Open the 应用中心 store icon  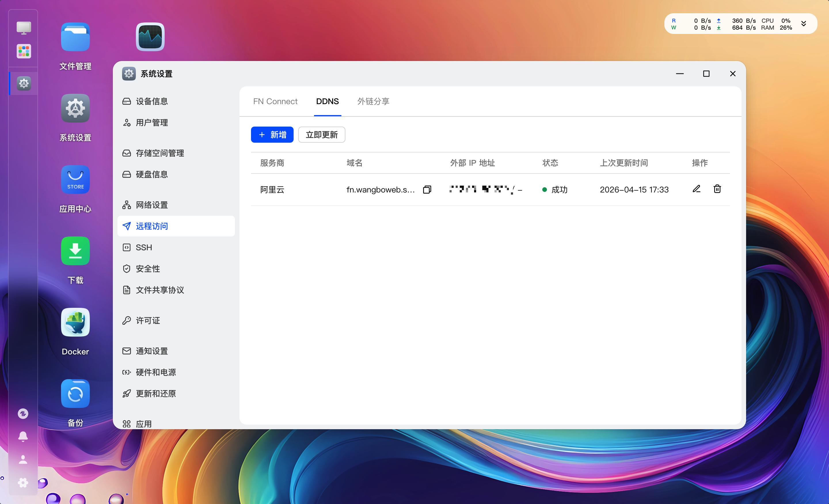75,180
